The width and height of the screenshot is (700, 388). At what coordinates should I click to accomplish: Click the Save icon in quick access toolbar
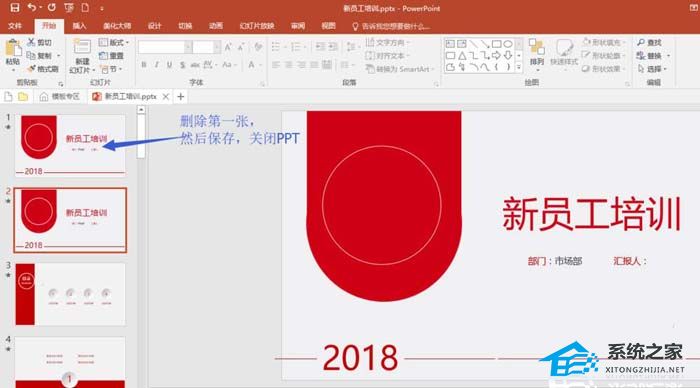(14, 8)
